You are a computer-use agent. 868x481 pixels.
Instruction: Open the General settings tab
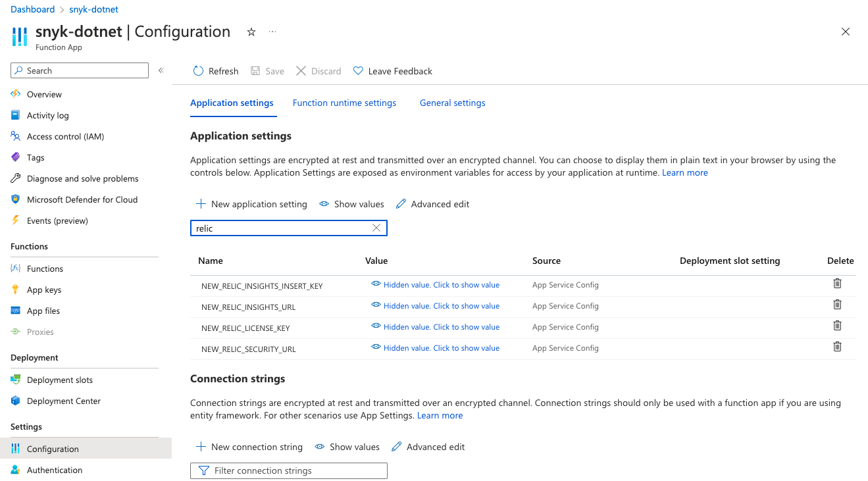pyautogui.click(x=452, y=103)
